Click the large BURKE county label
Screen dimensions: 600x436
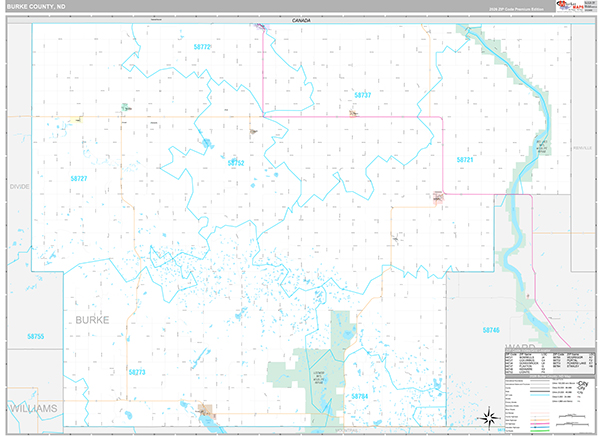(92, 320)
